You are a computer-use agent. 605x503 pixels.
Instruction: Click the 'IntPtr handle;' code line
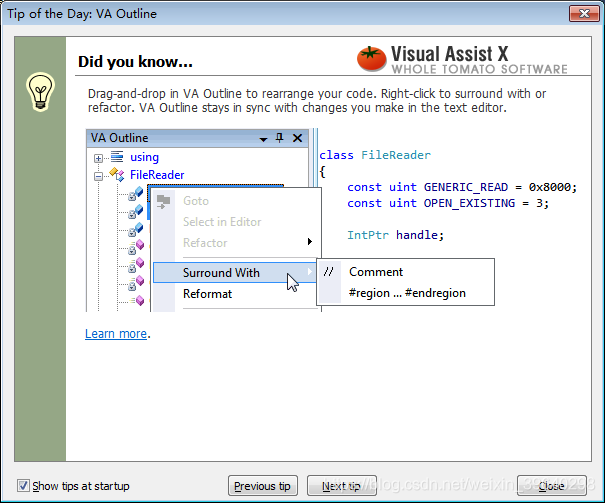396,235
